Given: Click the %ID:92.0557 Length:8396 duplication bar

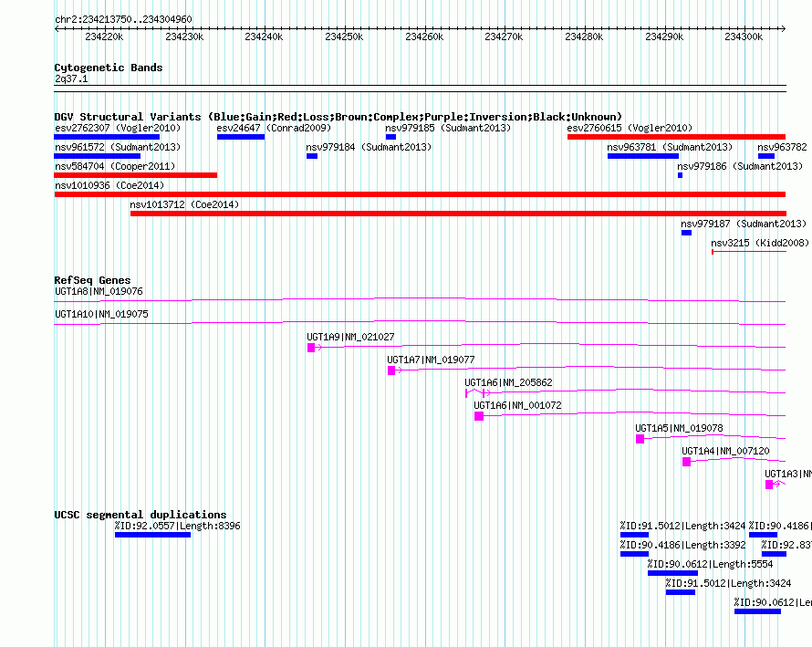Looking at the screenshot, I should [152, 535].
